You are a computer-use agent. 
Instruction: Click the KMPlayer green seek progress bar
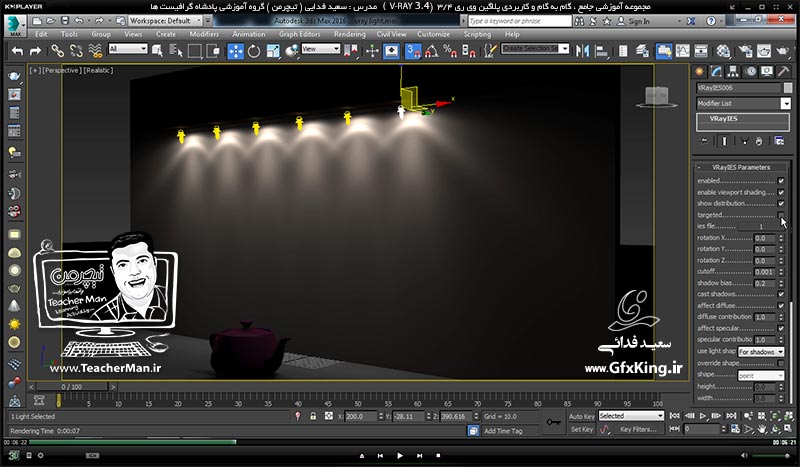pos(133,442)
